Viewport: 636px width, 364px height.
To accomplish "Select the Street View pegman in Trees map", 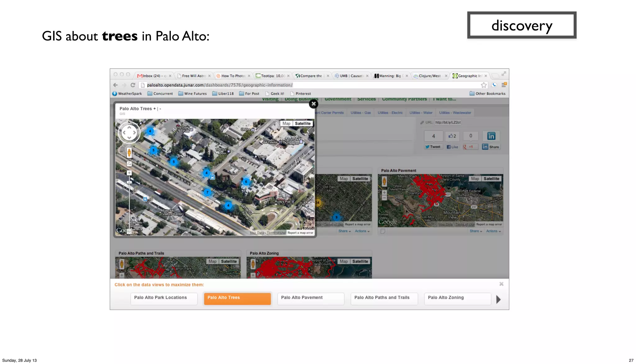I will [129, 152].
